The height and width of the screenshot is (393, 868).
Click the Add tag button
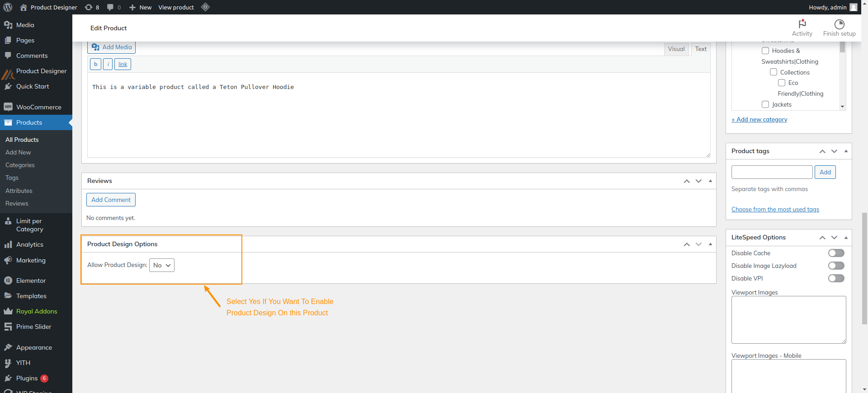[825, 172]
